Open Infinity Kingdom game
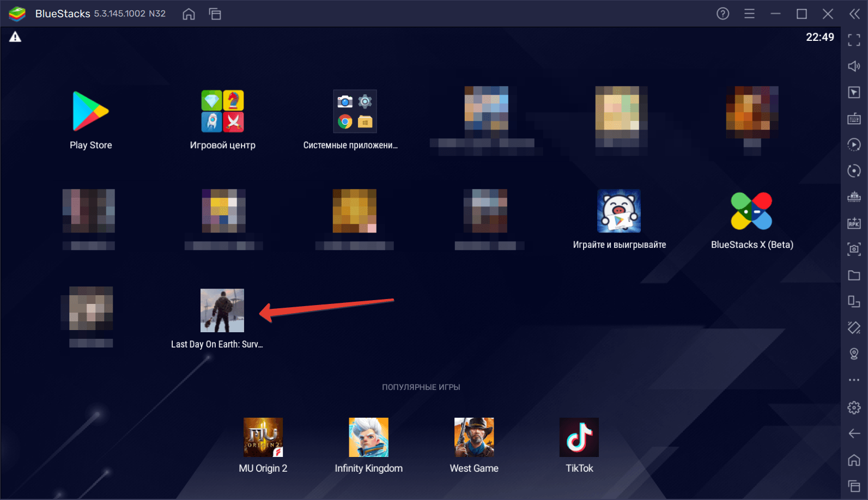This screenshot has width=868, height=500. pos(369,437)
